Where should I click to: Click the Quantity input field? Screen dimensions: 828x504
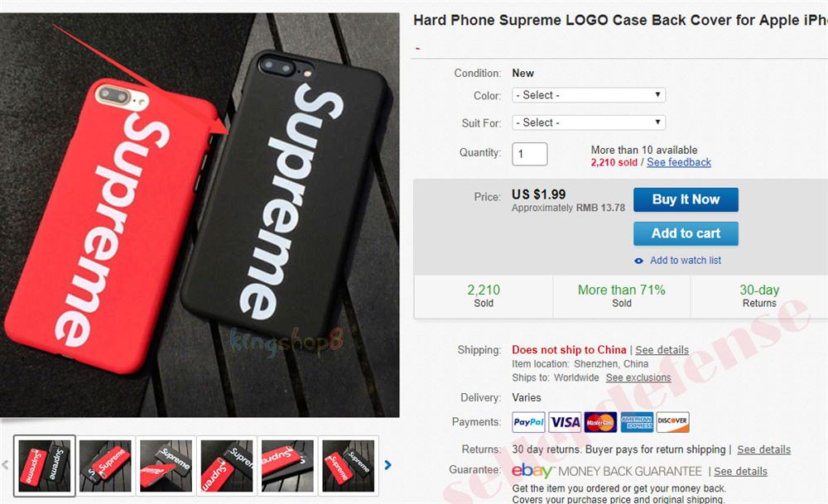pos(530,154)
